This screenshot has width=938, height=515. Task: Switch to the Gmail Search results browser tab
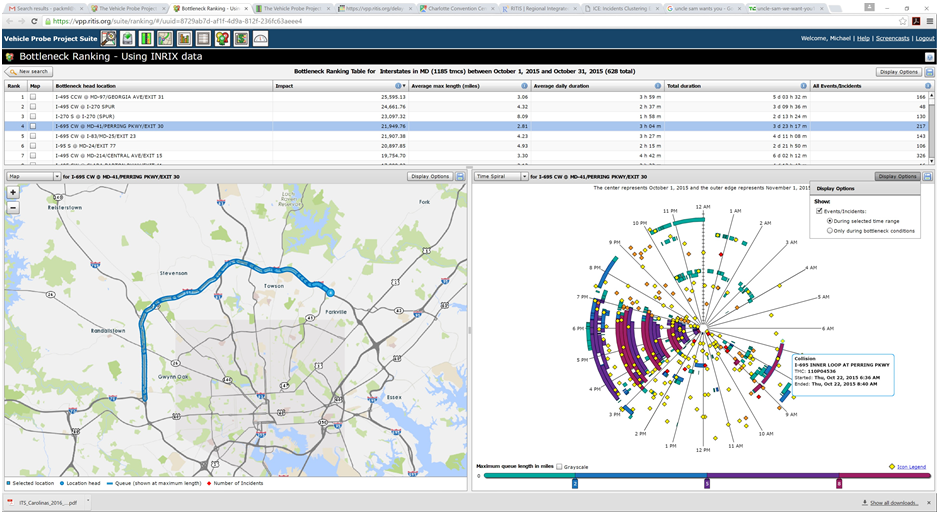point(40,8)
